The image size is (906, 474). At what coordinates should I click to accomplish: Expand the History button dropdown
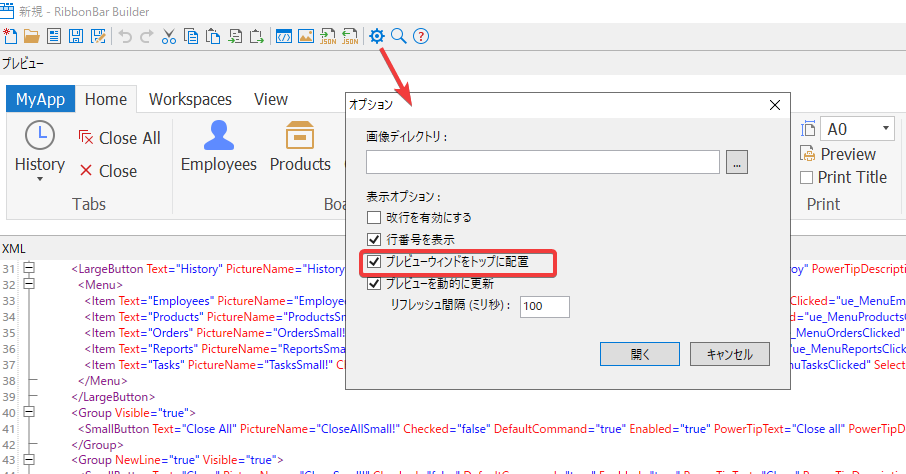(40, 180)
